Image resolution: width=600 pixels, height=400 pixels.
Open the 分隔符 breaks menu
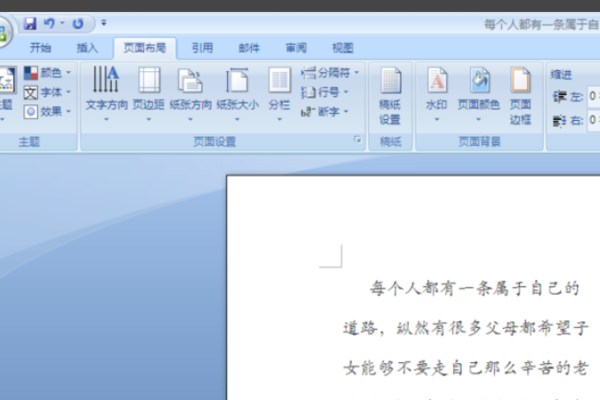pyautogui.click(x=330, y=72)
